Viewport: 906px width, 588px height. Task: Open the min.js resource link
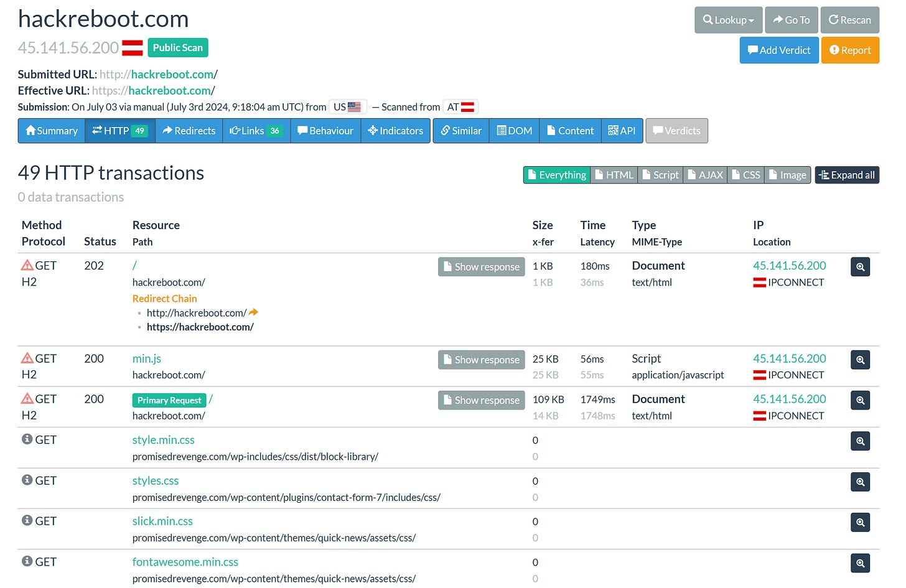pos(147,358)
